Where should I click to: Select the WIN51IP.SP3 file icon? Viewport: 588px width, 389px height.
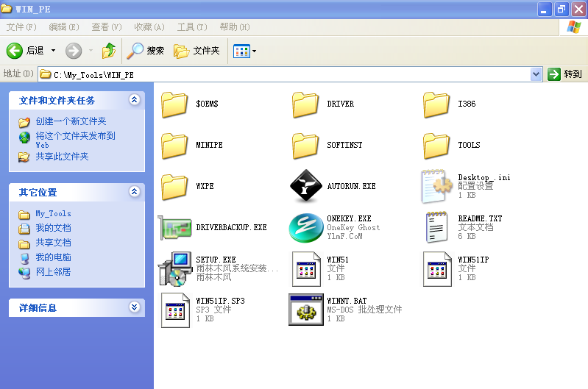(x=175, y=310)
